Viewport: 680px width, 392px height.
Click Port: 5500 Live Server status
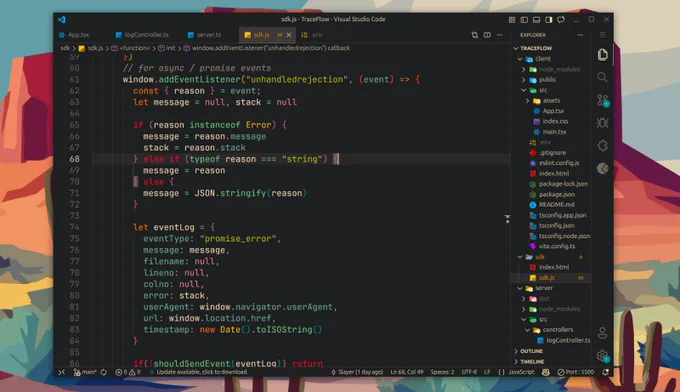(x=575, y=372)
